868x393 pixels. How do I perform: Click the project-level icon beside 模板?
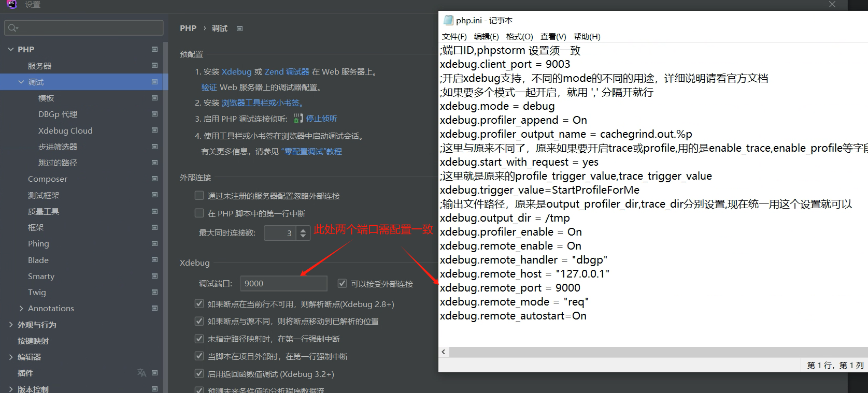154,97
